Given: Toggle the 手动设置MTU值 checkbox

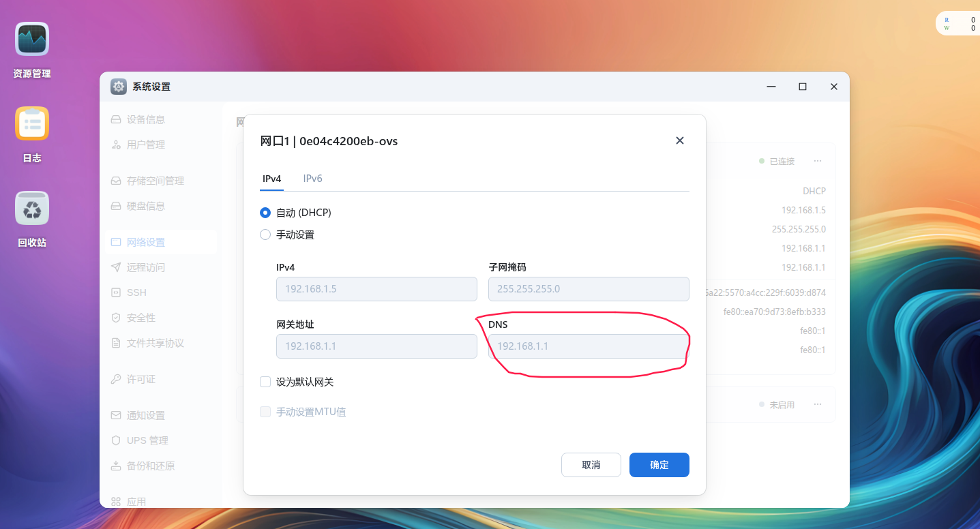Looking at the screenshot, I should (x=265, y=412).
